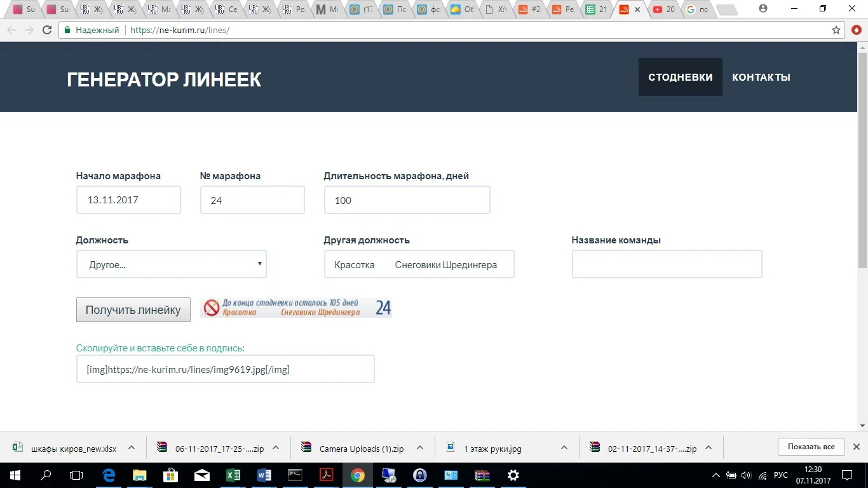Click the generated countdown banner image
This screenshot has width=868, height=488.
point(296,308)
